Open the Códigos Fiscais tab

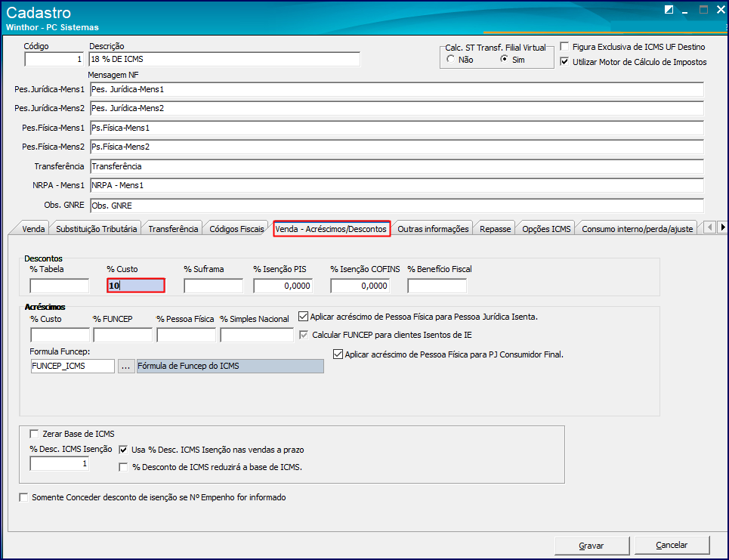pos(236,229)
